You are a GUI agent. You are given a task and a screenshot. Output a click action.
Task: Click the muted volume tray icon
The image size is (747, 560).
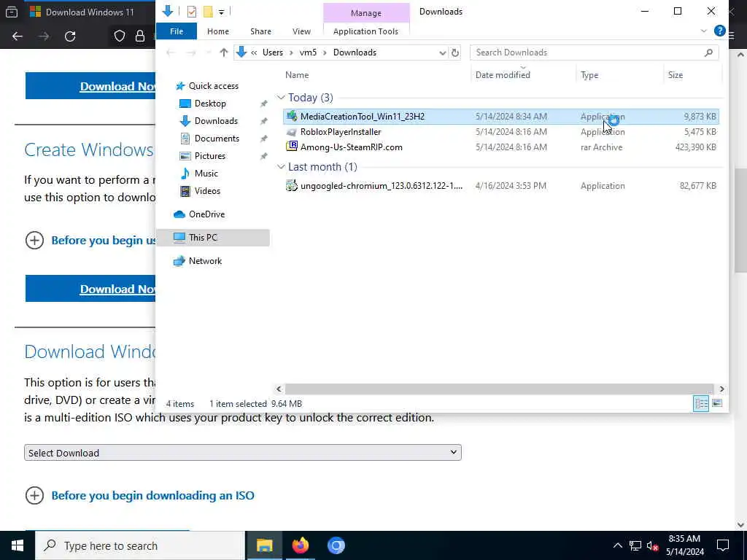652,545
